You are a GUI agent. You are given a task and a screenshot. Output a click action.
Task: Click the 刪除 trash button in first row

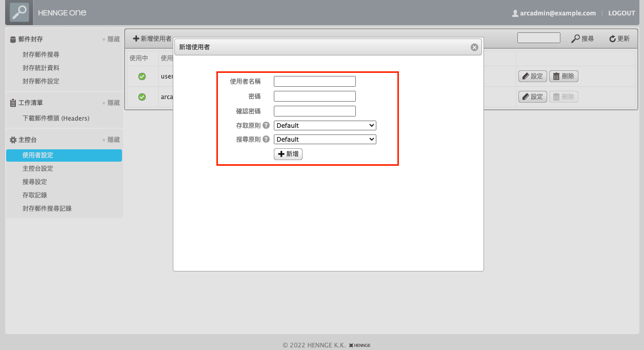tap(563, 76)
